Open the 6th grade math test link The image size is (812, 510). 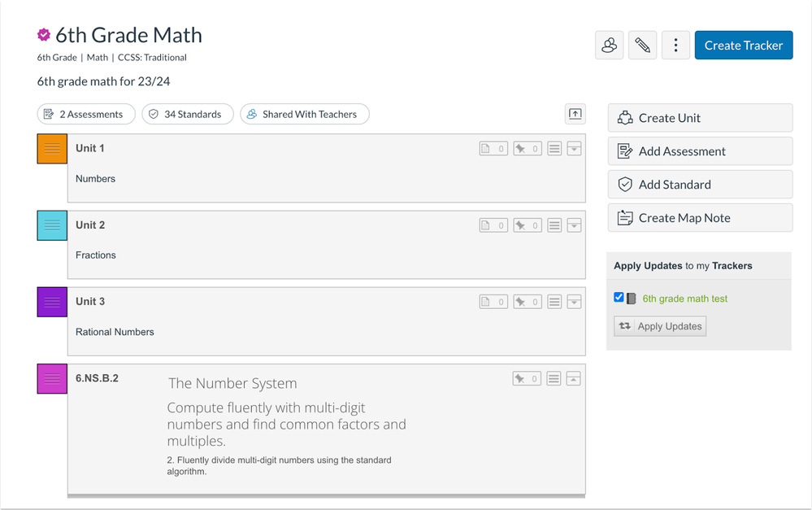[684, 299]
